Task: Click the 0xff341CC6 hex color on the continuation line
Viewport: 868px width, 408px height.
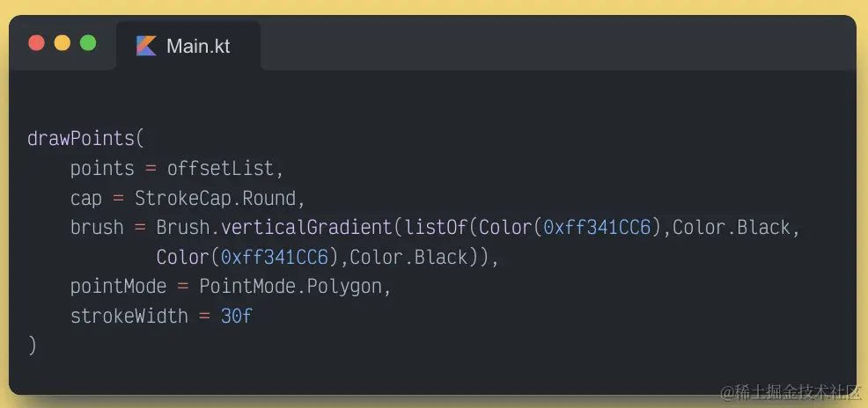Action: (x=275, y=257)
